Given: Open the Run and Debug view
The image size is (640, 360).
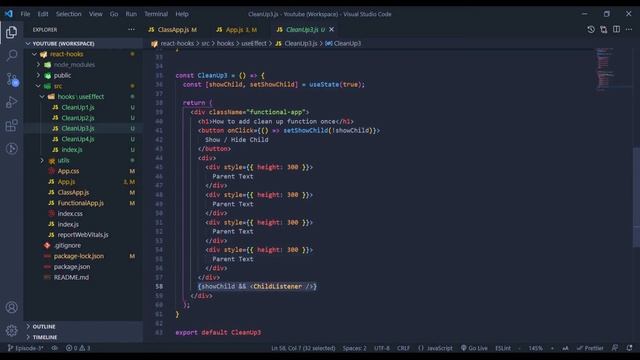Looking at the screenshot, I should 11,102.
